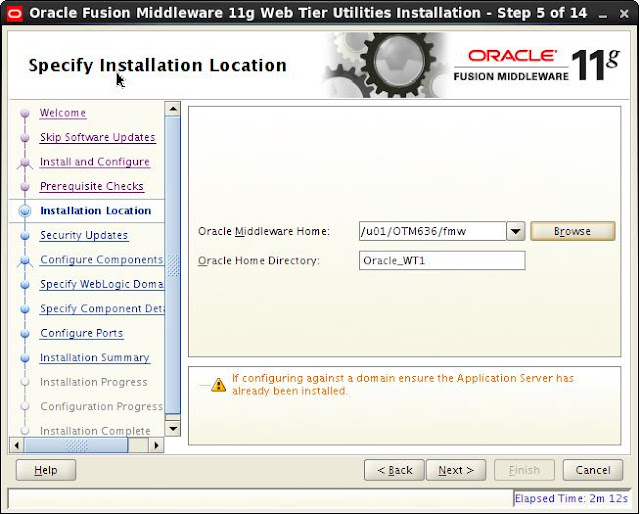Click the warning triangle icon

click(x=218, y=385)
